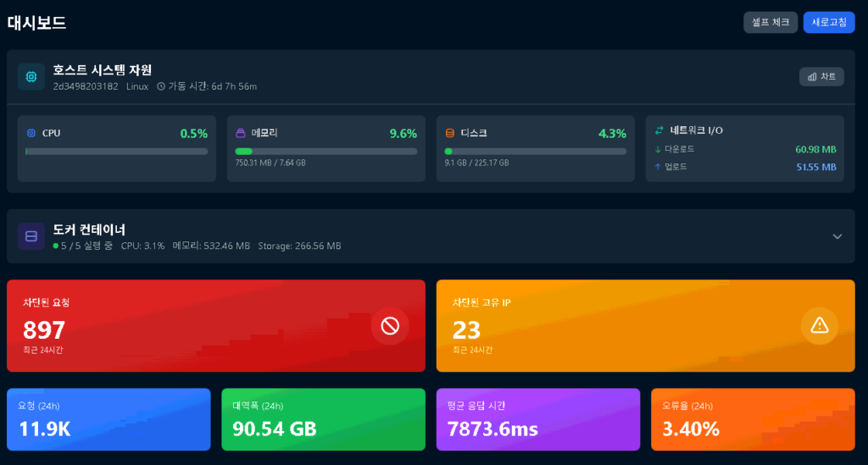Image resolution: width=868 pixels, height=465 pixels.
Task: Click the CPU usage progress bar
Action: (x=117, y=152)
